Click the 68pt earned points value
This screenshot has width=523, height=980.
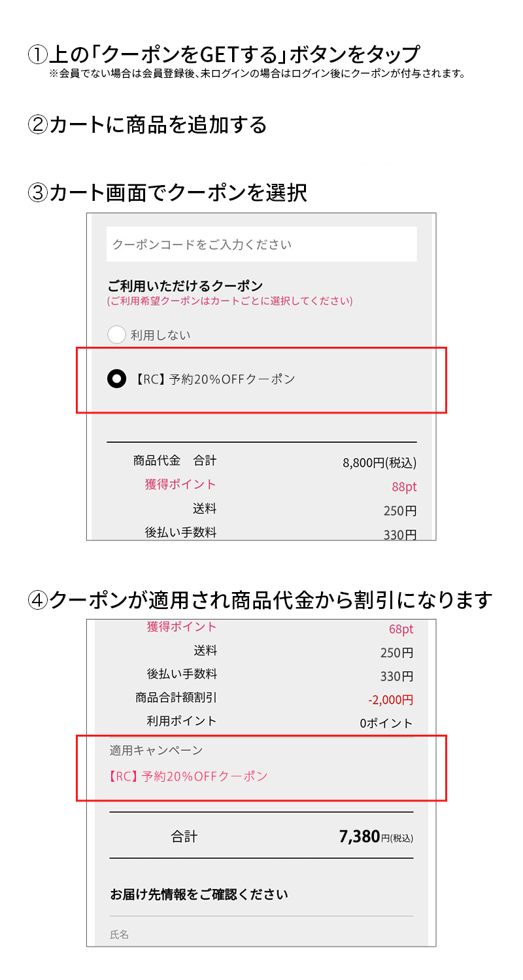[401, 629]
